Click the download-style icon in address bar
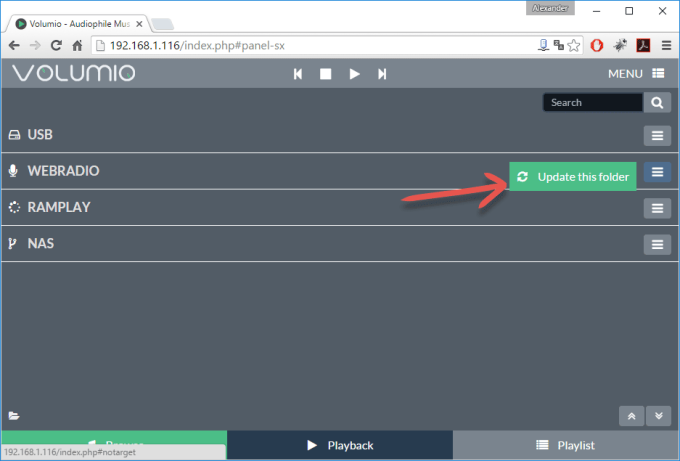Screen dimensions: 680x461 click(x=543, y=45)
